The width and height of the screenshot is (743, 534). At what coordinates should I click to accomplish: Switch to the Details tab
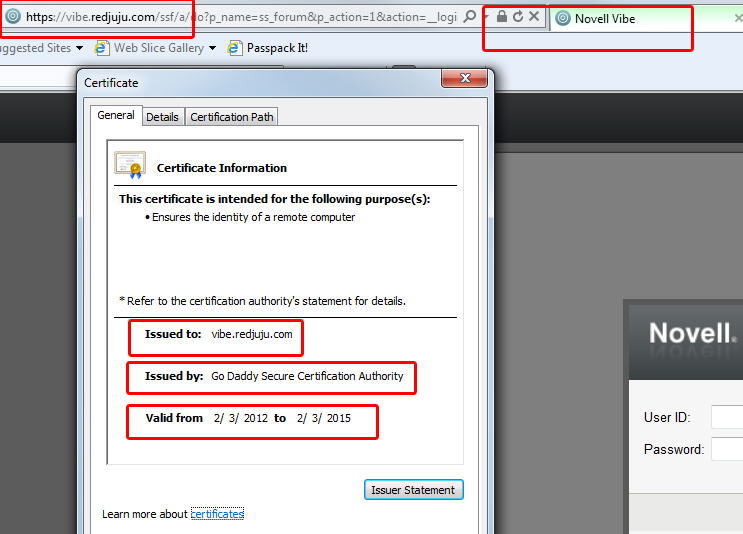[163, 117]
